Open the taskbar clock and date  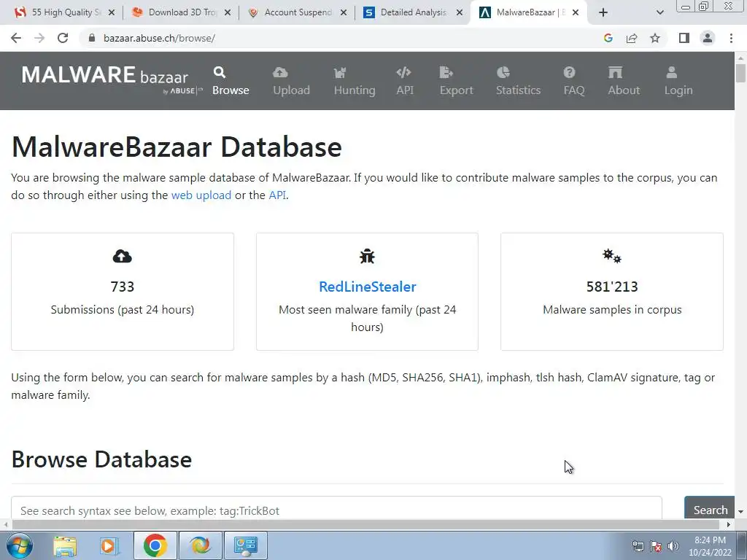[710, 546]
